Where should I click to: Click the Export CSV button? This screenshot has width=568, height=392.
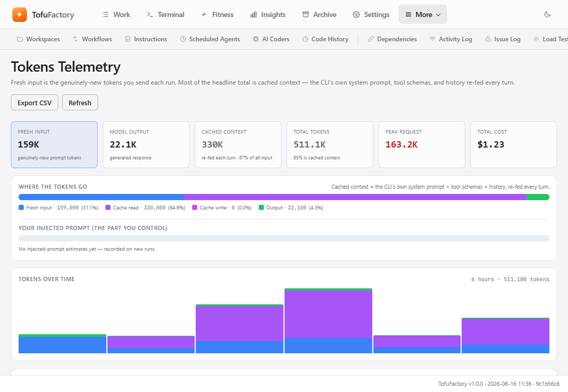coord(35,103)
